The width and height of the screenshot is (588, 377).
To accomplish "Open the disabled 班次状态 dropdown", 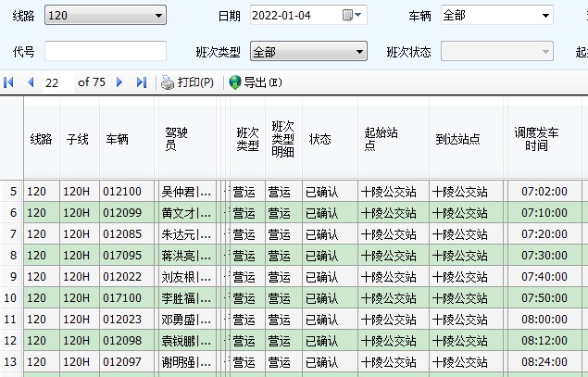I will [x=545, y=52].
